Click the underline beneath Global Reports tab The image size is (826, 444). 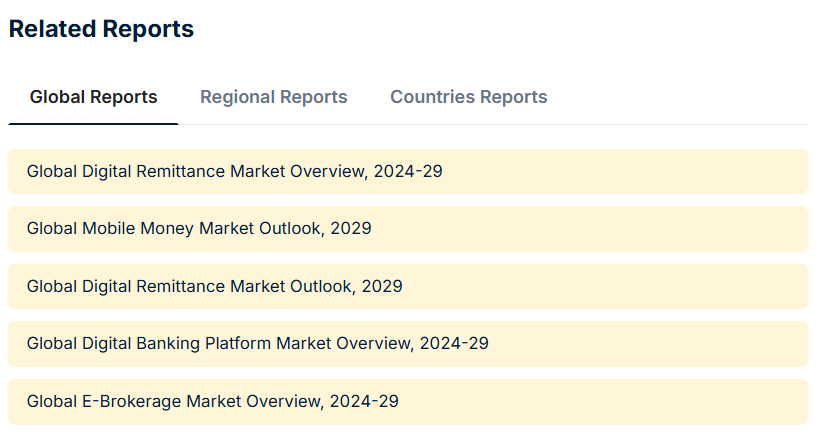point(93,123)
